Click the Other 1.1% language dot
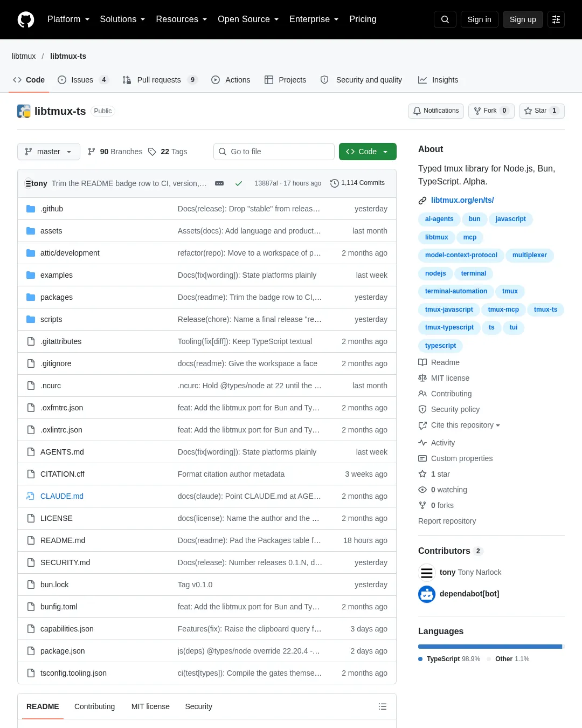The width and height of the screenshot is (582, 728). [489, 659]
